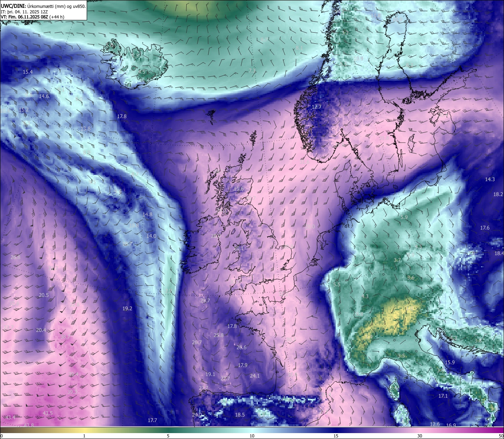
Task: Click the map value "20.4"
Action: pyautogui.click(x=41, y=330)
